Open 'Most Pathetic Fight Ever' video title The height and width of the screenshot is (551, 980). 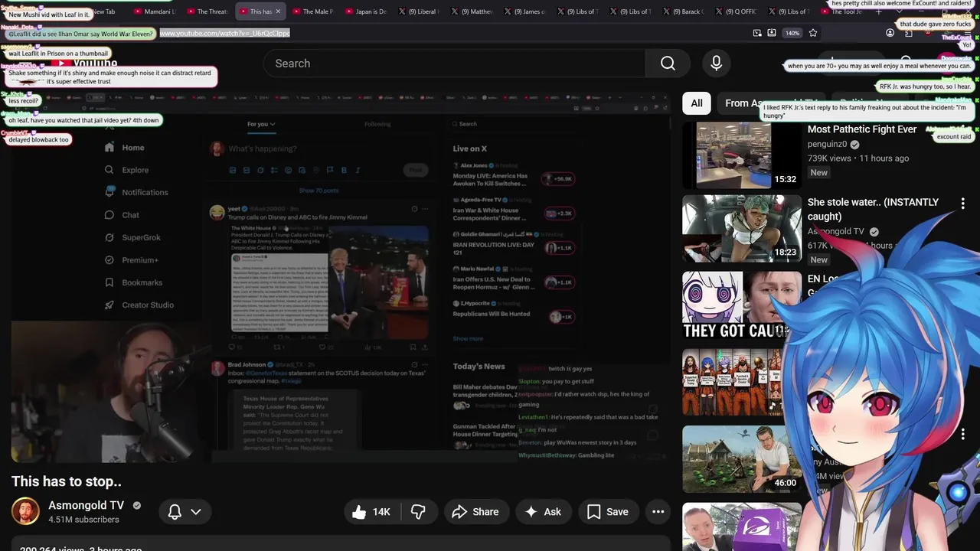click(862, 129)
